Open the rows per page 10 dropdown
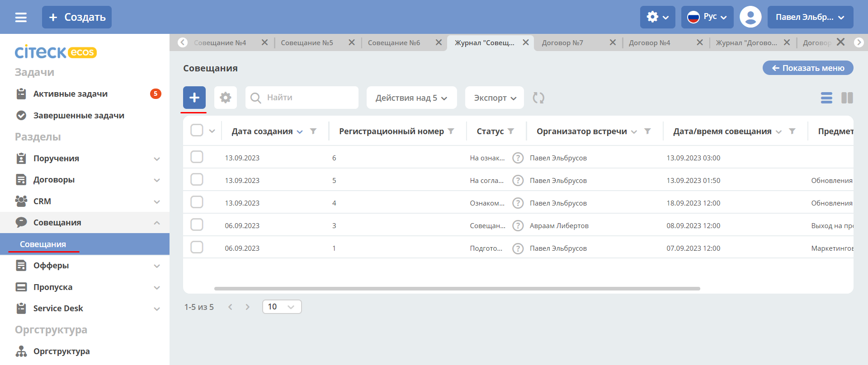Viewport: 868px width, 365px height. tap(282, 307)
